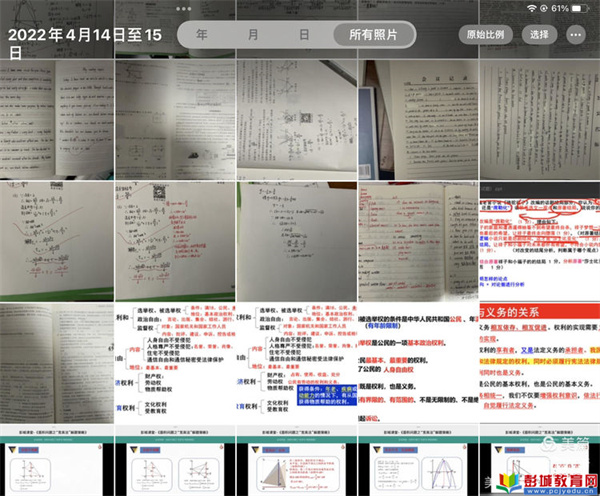This screenshot has width=600, height=496.
Task: Open the lesson slide with a single graph
Action: click(x=57, y=460)
